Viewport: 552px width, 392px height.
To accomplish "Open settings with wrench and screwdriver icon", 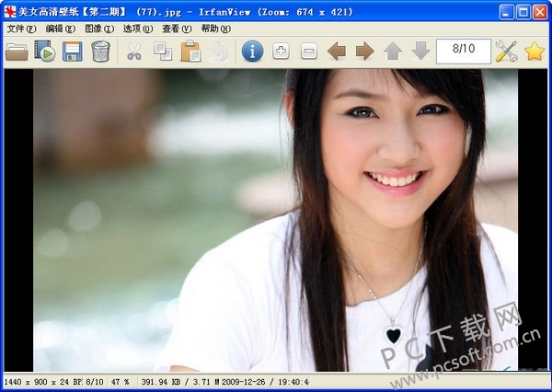I will coord(506,52).
